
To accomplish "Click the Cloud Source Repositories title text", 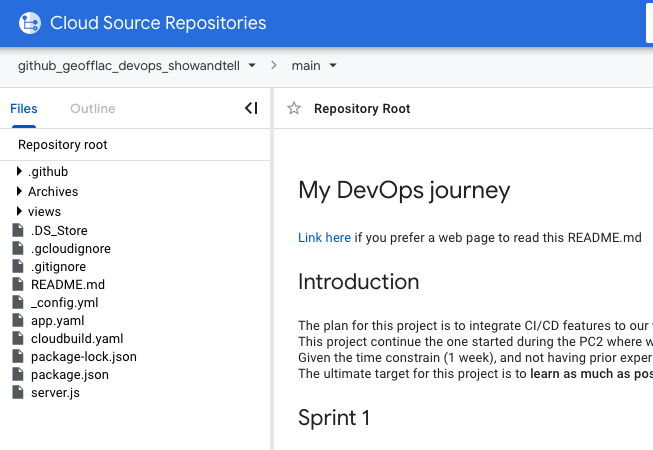I will pyautogui.click(x=158, y=23).
